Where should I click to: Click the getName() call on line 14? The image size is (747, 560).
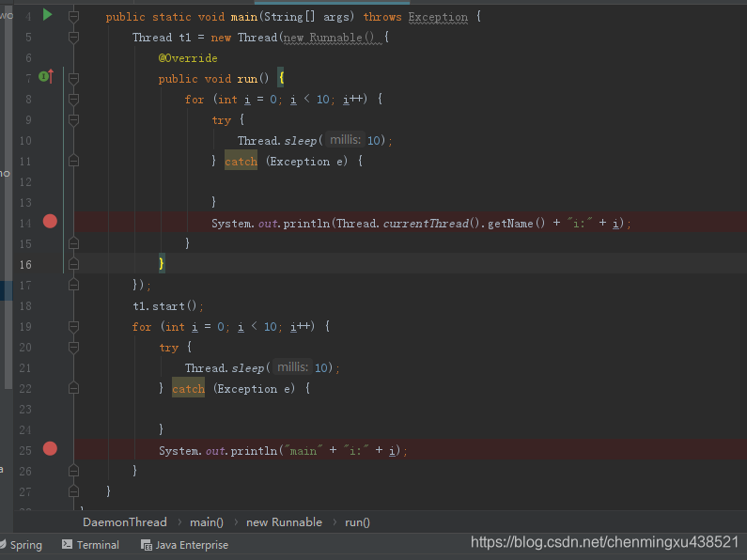(x=517, y=224)
